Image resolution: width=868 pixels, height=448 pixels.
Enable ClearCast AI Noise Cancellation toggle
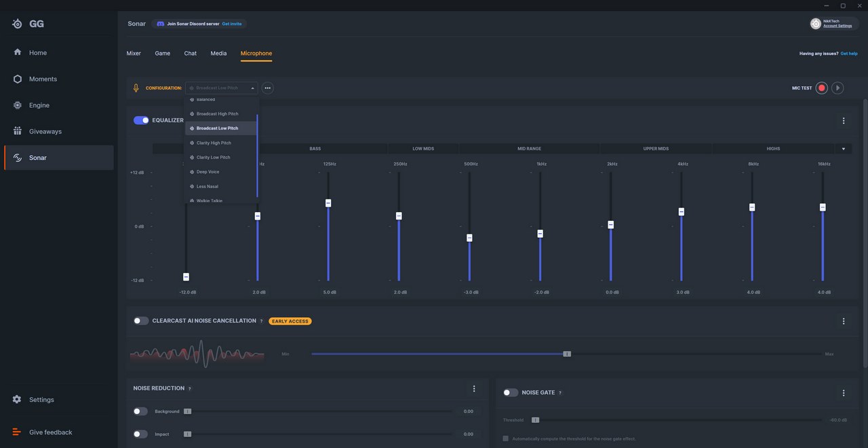click(141, 321)
